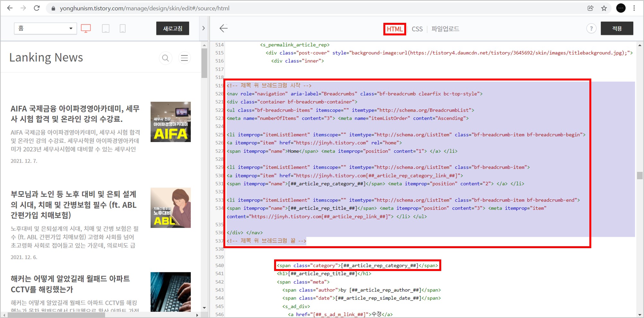This screenshot has height=318, width=644.
Task: Open the browser profile avatar
Action: coord(621,8)
